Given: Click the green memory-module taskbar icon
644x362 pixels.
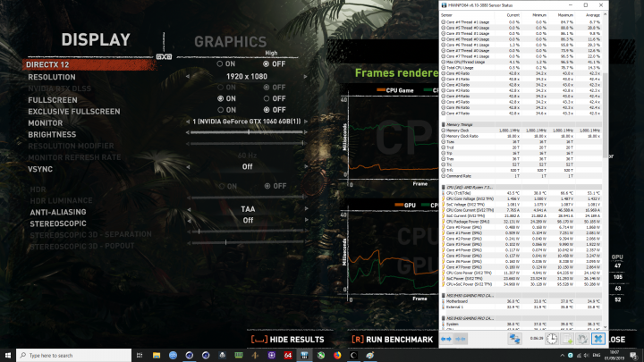Looking at the screenshot, I should [x=239, y=355].
